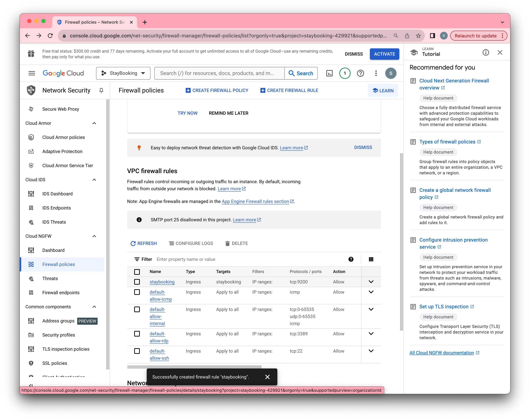Open Threats in the sidebar
The image size is (530, 420).
50,278
